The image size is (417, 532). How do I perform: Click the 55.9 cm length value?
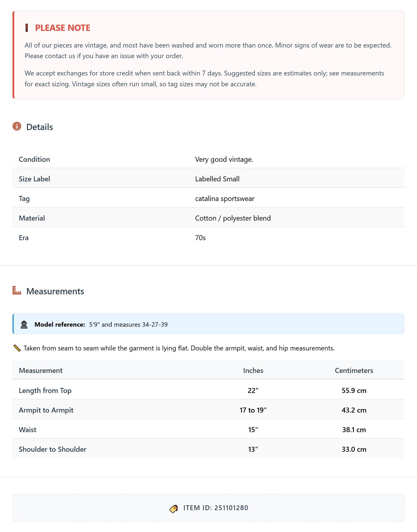[354, 390]
